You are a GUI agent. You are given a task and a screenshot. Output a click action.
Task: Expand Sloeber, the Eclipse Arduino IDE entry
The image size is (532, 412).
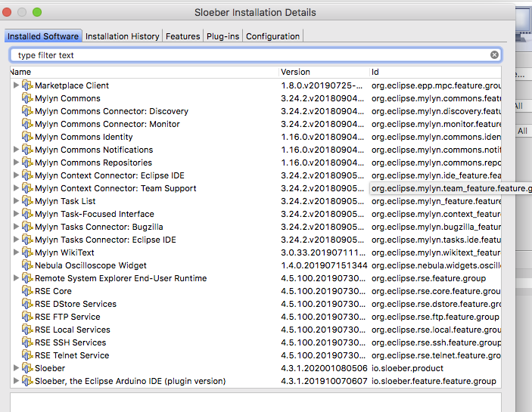(x=16, y=381)
